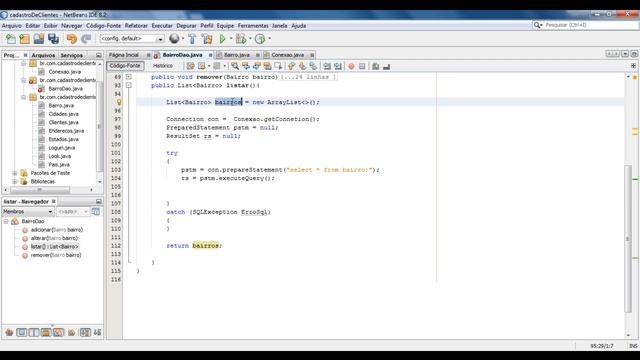Open the Arquivo menu
This screenshot has height=360, width=640.
coord(11,26)
